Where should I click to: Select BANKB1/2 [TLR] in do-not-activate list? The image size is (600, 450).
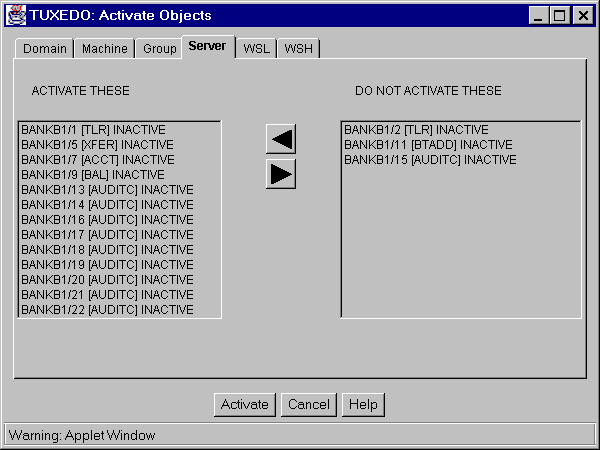[x=461, y=130]
